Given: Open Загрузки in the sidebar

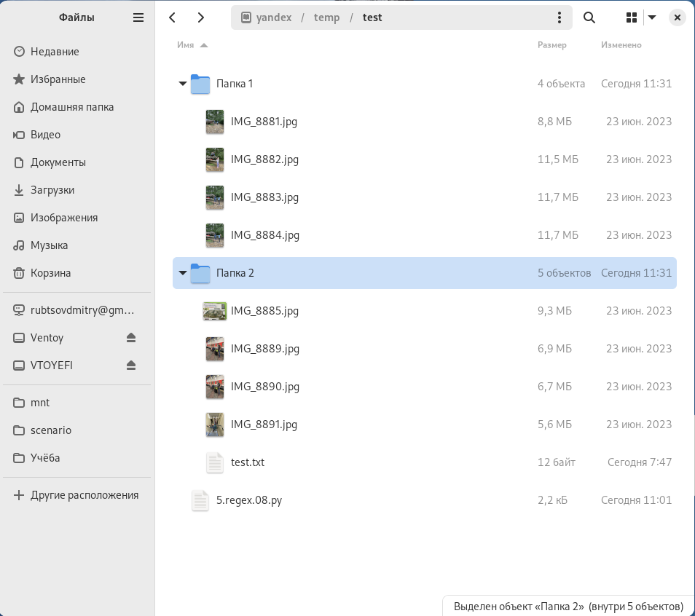Looking at the screenshot, I should pyautogui.click(x=52, y=190).
